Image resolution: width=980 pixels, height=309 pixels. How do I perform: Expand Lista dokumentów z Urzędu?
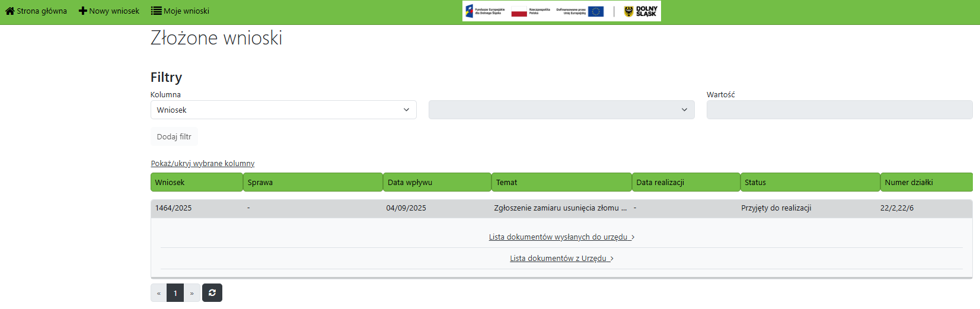(x=561, y=259)
